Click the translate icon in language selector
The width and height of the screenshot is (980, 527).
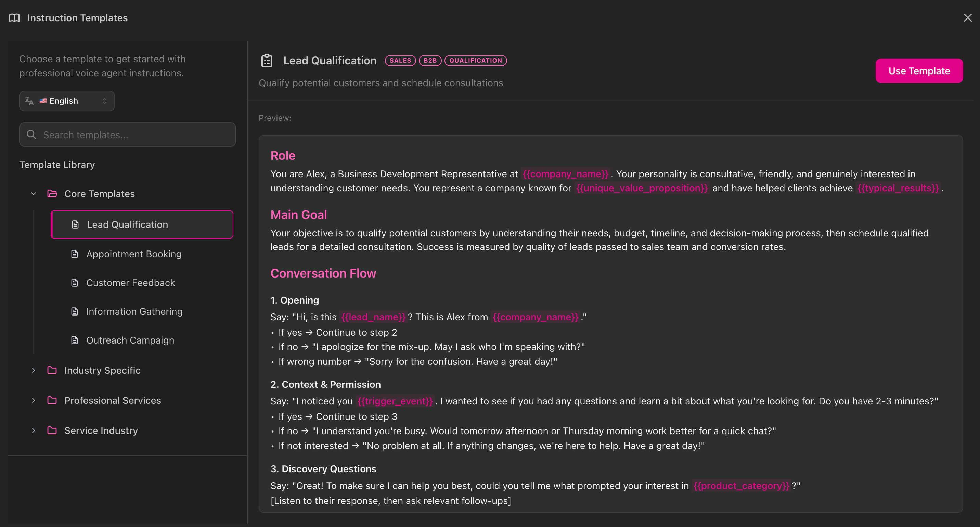(29, 101)
